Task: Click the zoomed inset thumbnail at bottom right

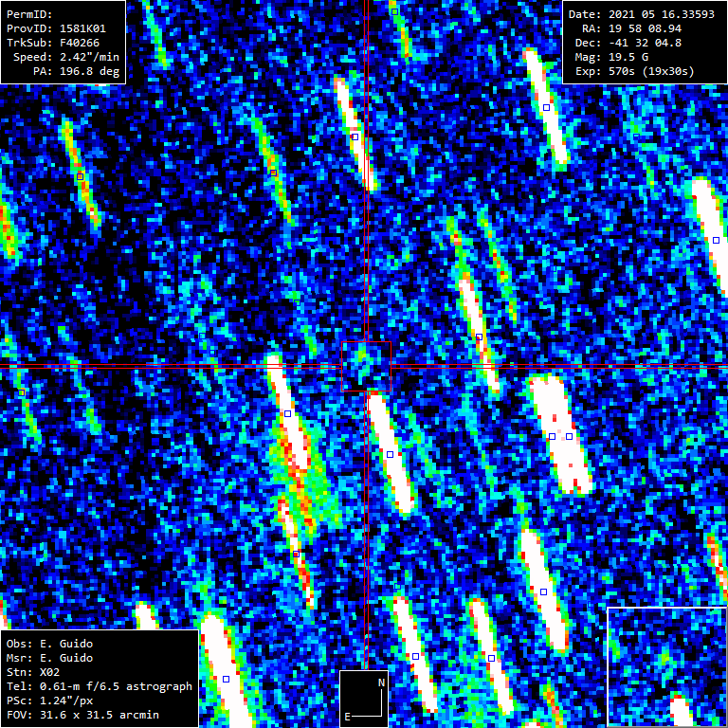Action: point(667,667)
